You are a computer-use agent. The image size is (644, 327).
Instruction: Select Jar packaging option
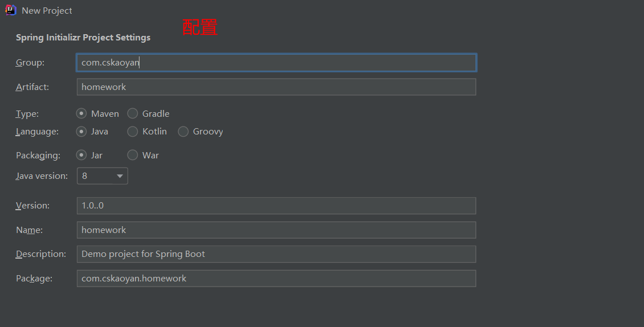pos(81,155)
